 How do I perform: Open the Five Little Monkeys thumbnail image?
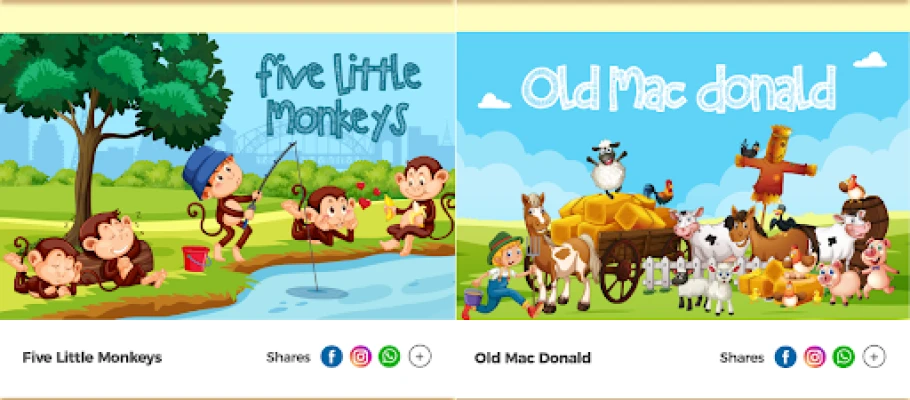coord(228,176)
